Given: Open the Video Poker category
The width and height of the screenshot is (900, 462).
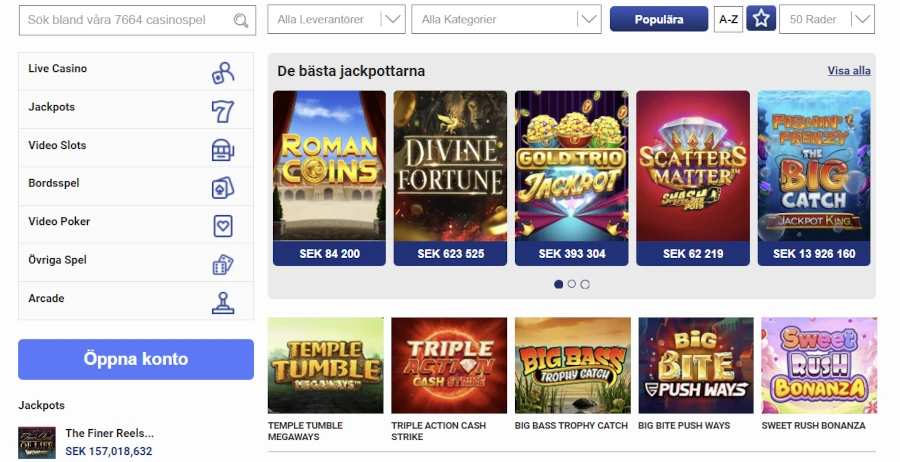Looking at the screenshot, I should click(x=136, y=224).
